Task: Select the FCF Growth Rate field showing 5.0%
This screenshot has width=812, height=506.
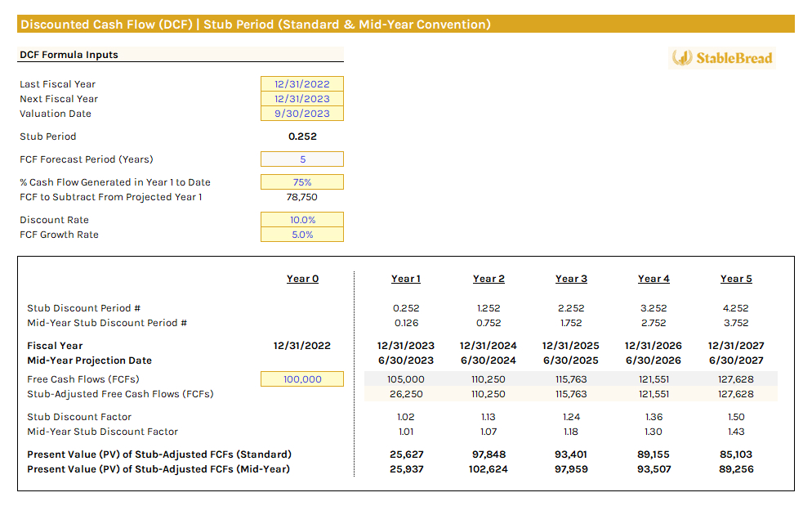Action: (302, 235)
